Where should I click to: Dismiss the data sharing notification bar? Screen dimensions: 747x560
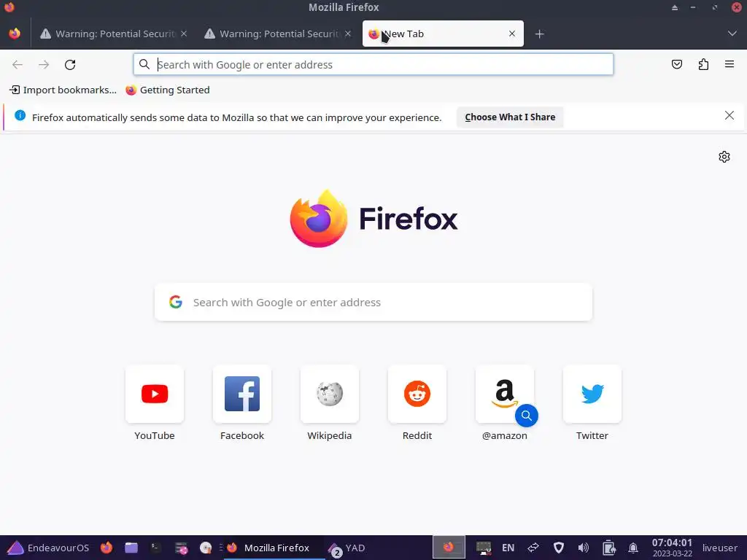click(x=729, y=116)
